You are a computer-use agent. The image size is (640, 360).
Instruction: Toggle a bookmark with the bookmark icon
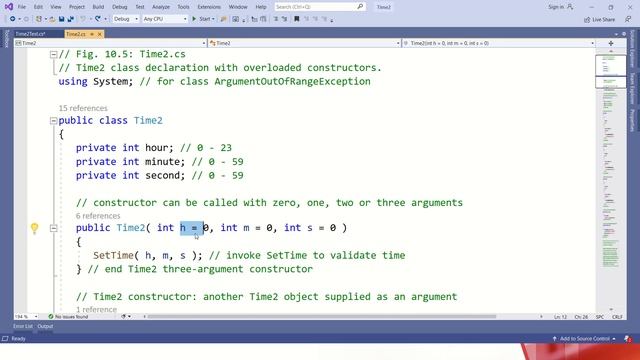tap(297, 19)
